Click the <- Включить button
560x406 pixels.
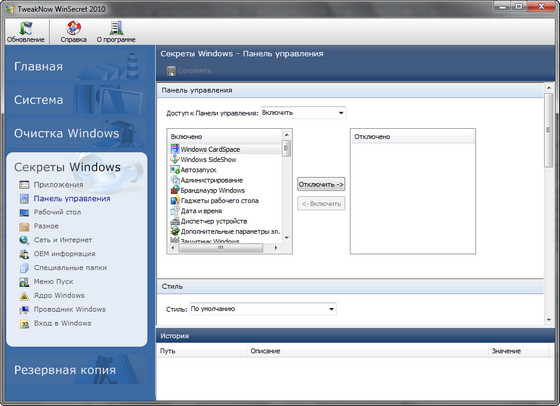point(321,204)
